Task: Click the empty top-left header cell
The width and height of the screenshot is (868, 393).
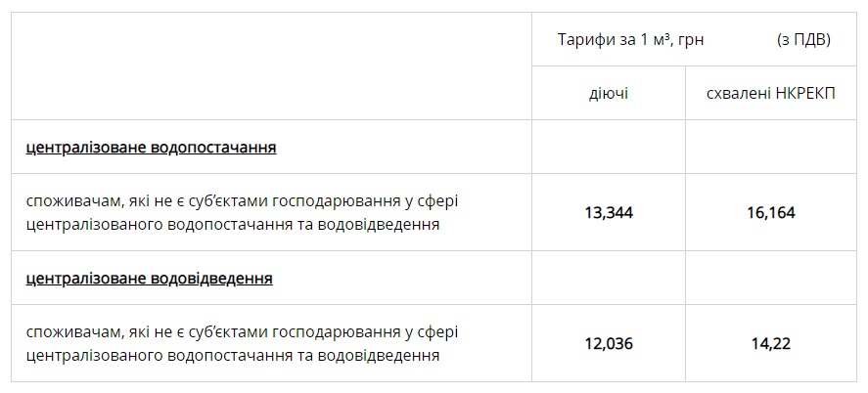Action: (271, 66)
